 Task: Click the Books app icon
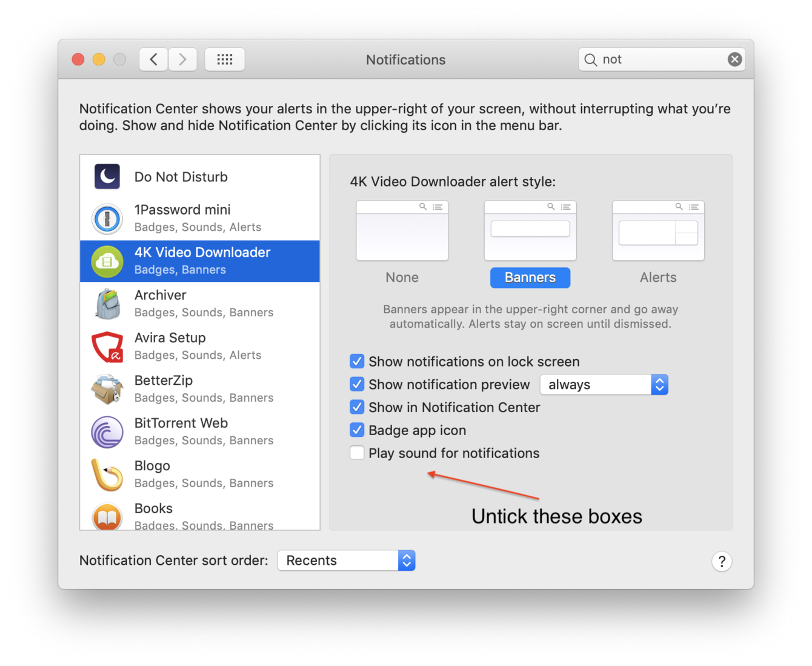pyautogui.click(x=107, y=516)
